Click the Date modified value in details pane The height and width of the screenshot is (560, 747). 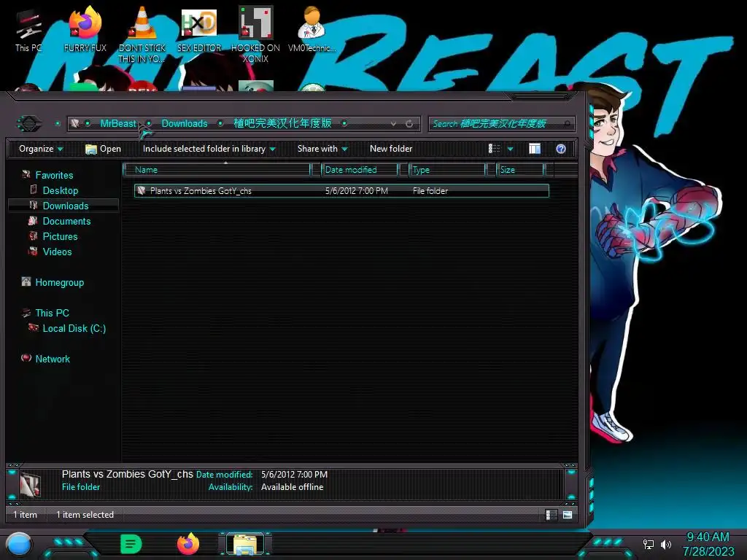[294, 474]
